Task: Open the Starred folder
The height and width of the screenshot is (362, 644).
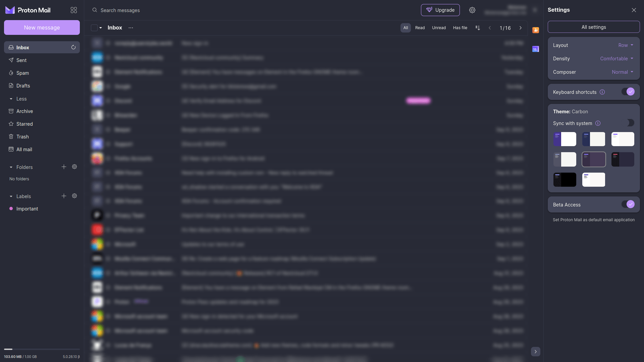Action: coord(42,124)
